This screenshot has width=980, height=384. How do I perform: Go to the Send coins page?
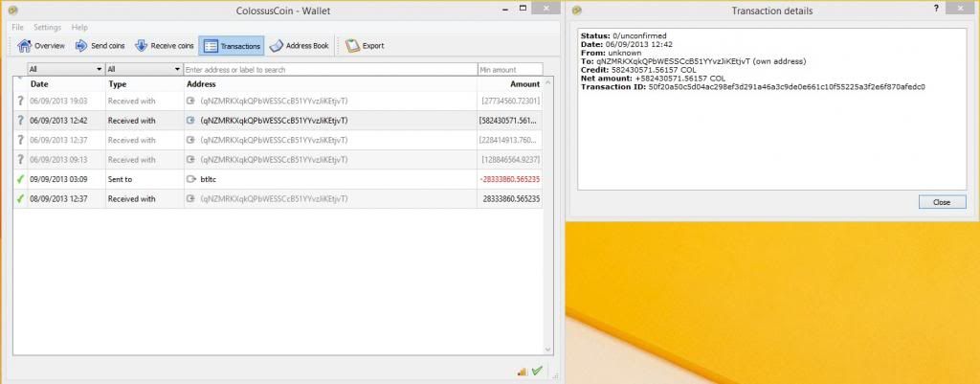click(100, 46)
